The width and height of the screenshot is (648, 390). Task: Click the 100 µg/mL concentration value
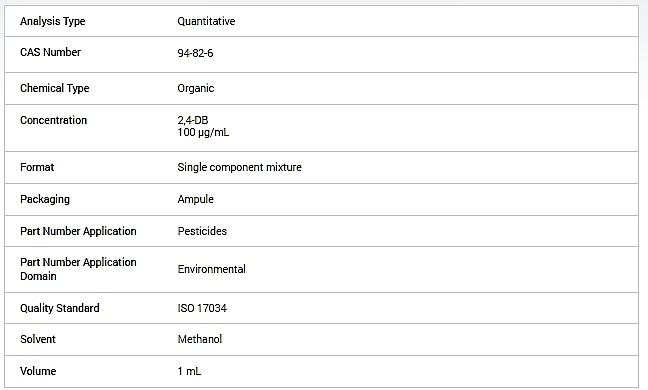(203, 133)
